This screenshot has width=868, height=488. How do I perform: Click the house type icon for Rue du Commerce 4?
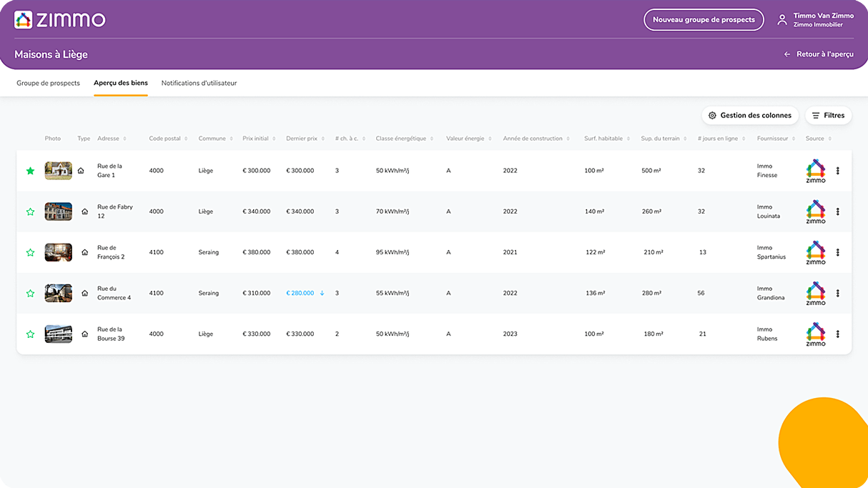(x=85, y=293)
